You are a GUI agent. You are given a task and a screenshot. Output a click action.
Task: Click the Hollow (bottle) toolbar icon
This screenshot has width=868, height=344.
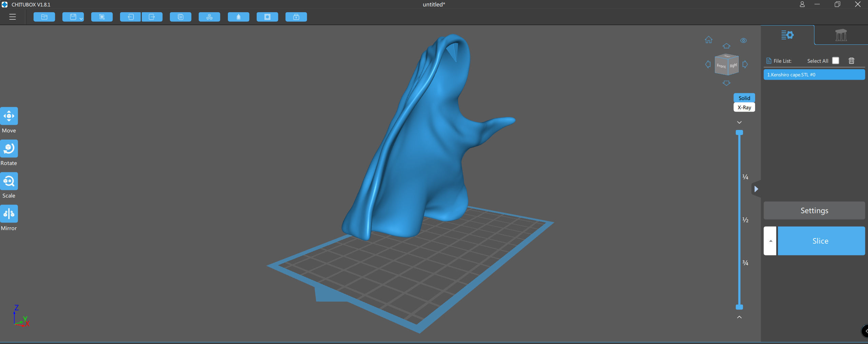point(238,17)
